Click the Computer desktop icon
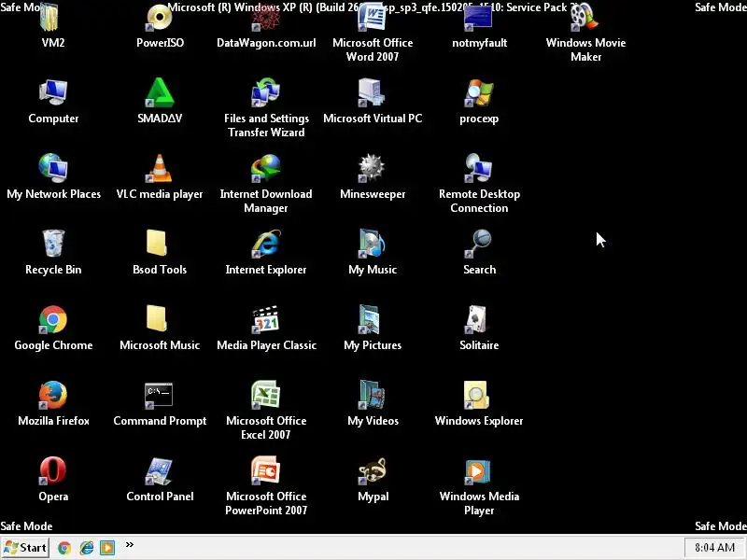This screenshot has width=747, height=560. point(53,92)
